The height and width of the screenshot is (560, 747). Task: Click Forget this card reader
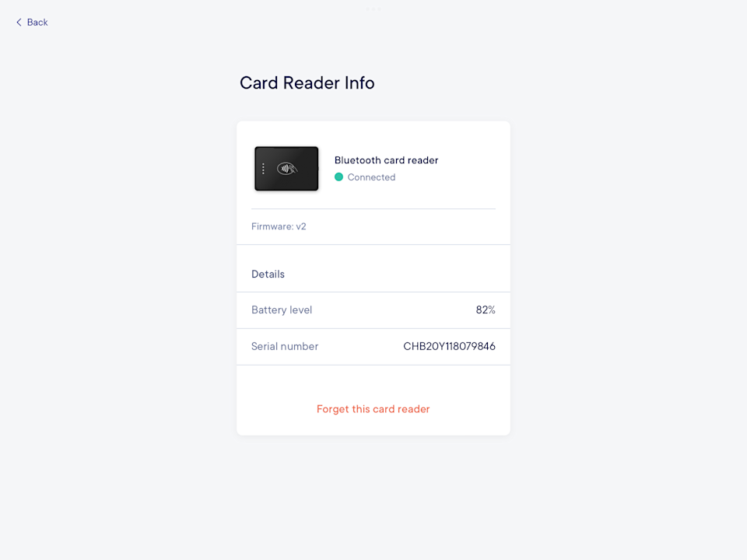[373, 408]
